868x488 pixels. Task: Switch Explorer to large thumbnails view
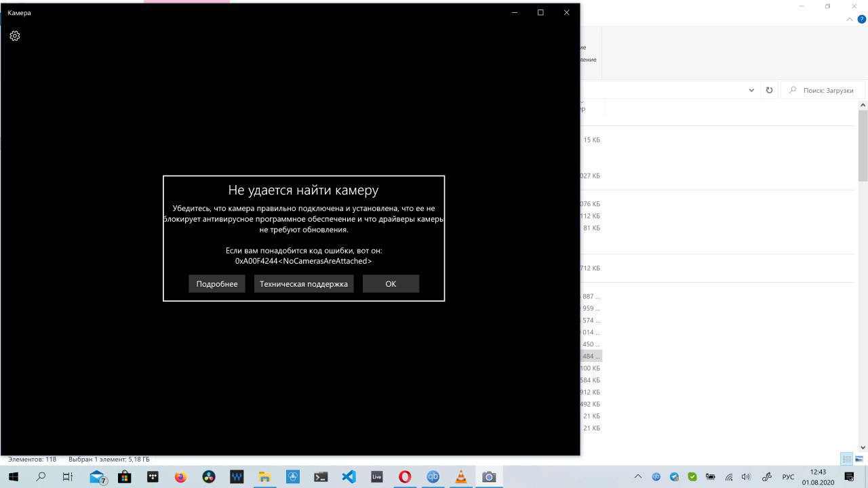(859, 460)
